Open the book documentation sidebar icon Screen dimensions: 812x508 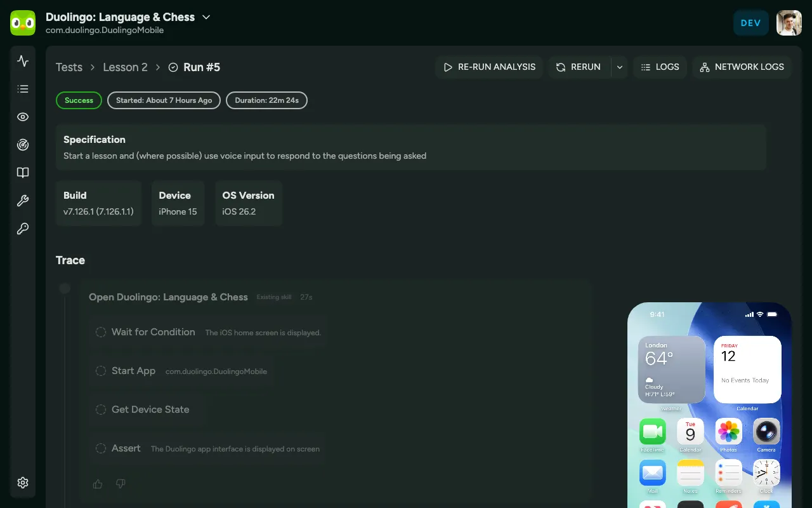point(23,173)
